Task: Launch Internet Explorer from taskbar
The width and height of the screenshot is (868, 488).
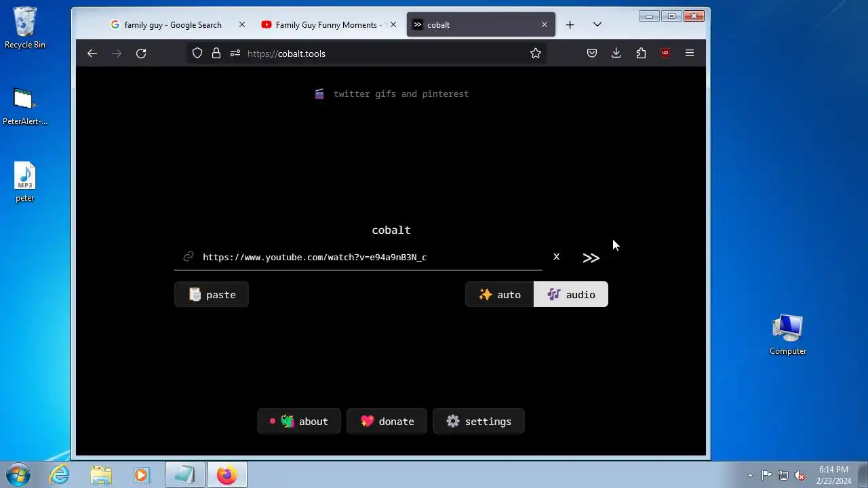Action: pyautogui.click(x=60, y=475)
